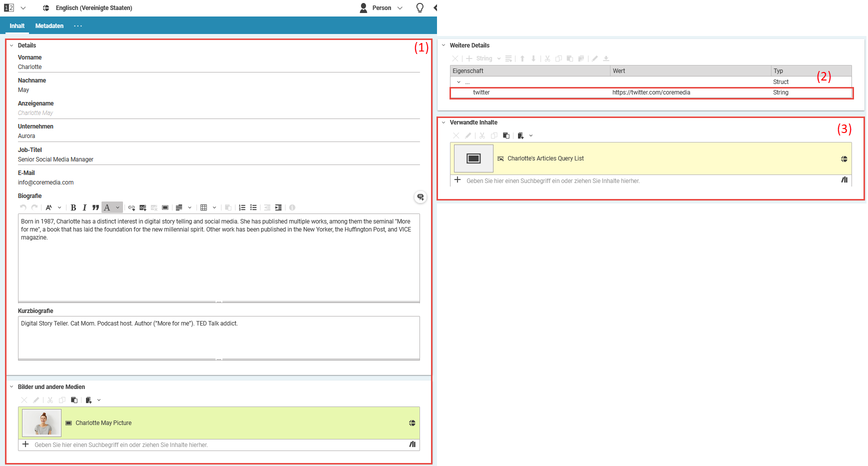Click the add comment icon beside Biografie

point(420,197)
